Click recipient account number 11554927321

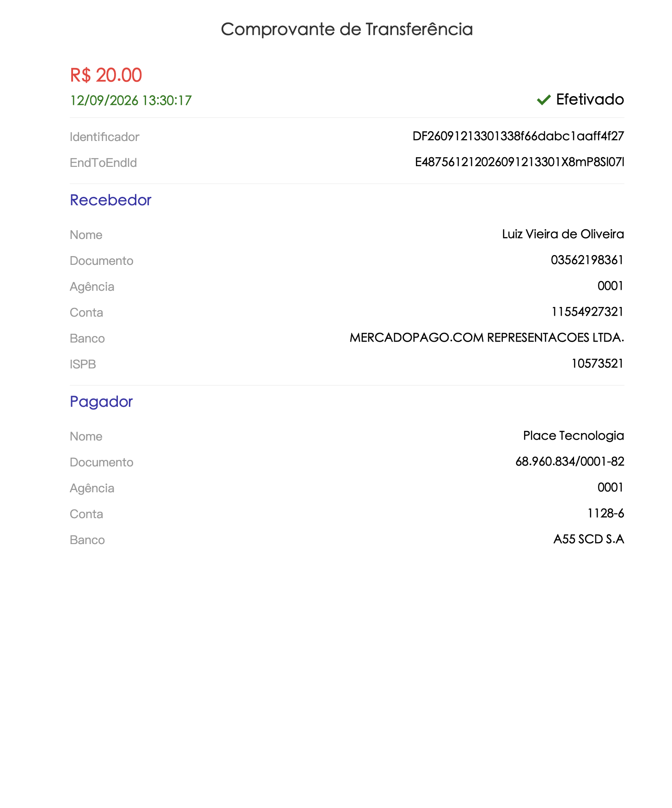pyautogui.click(x=587, y=312)
